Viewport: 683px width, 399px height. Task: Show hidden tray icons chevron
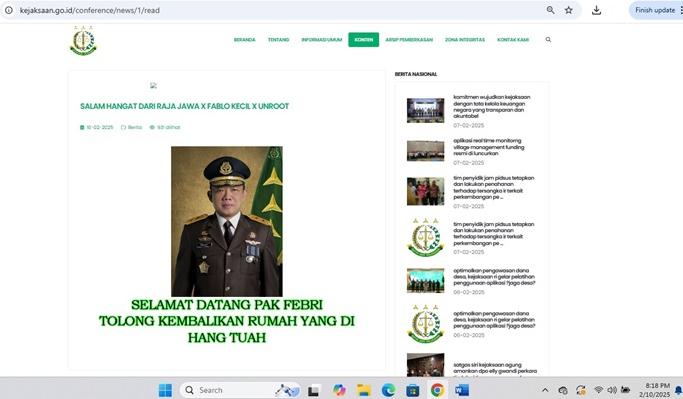(545, 390)
